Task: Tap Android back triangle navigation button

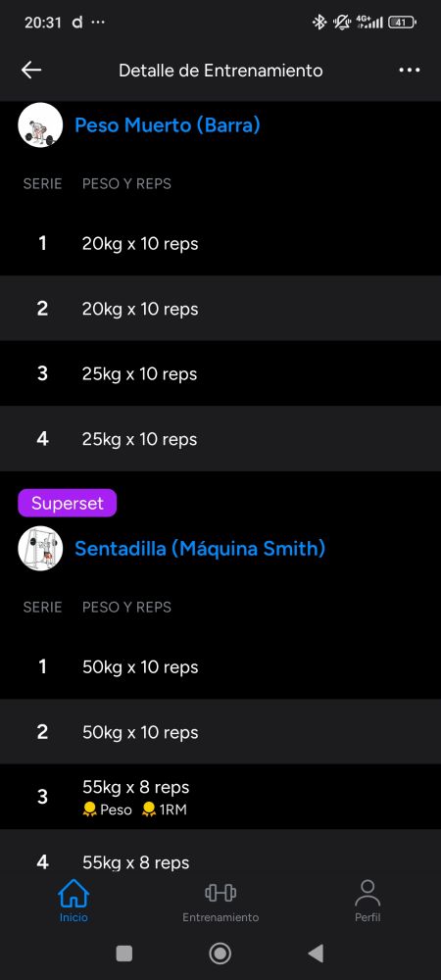Action: coord(317,954)
